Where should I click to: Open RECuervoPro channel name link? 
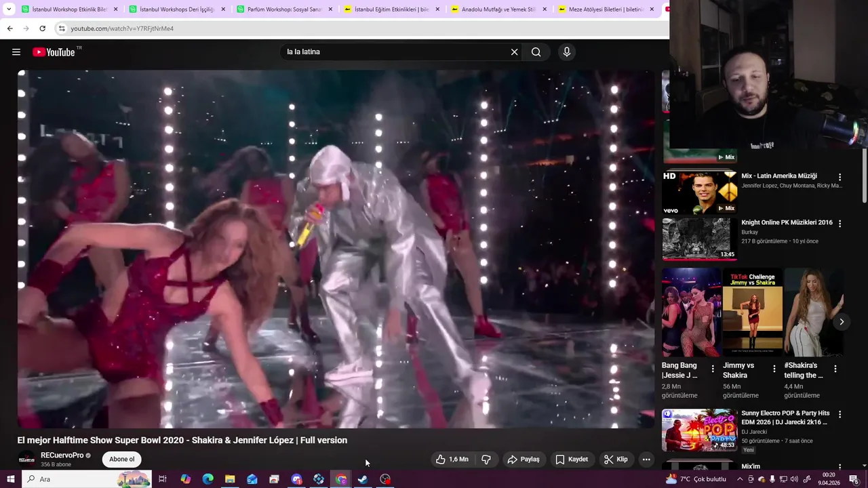click(x=62, y=455)
